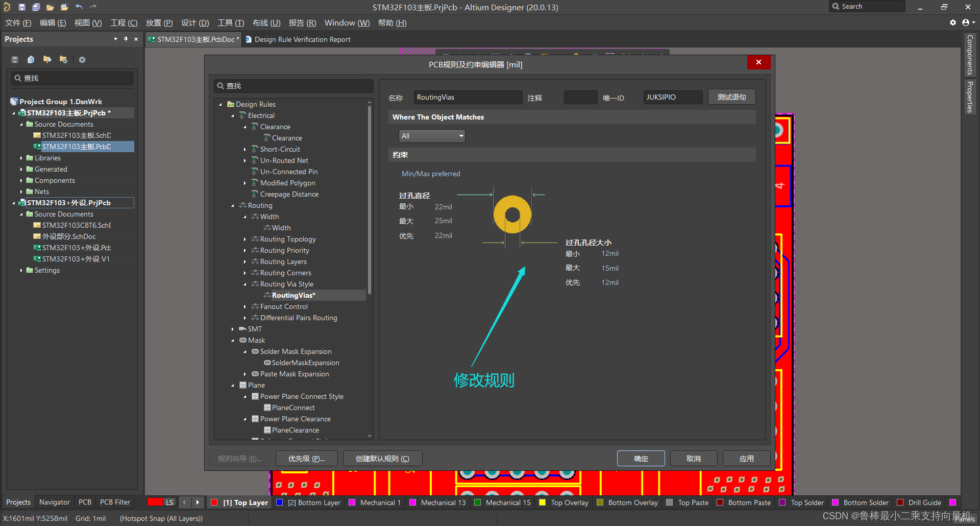Close the Projects panel
Image resolution: width=980 pixels, height=526 pixels.
click(x=136, y=39)
